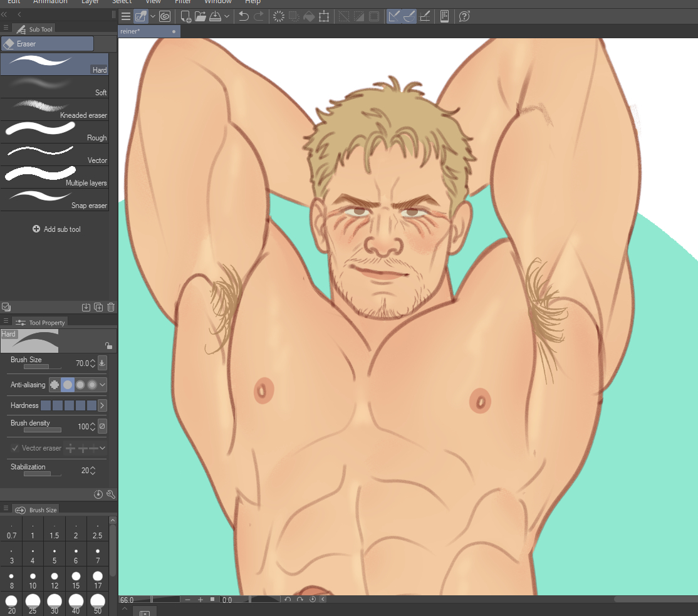Click the Add sub tool button

tap(56, 229)
